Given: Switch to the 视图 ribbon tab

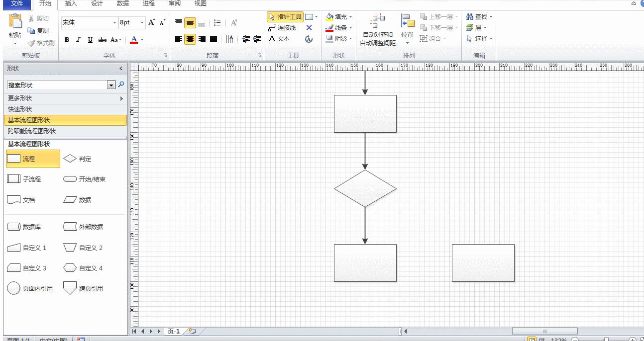Looking at the screenshot, I should coord(201,3).
